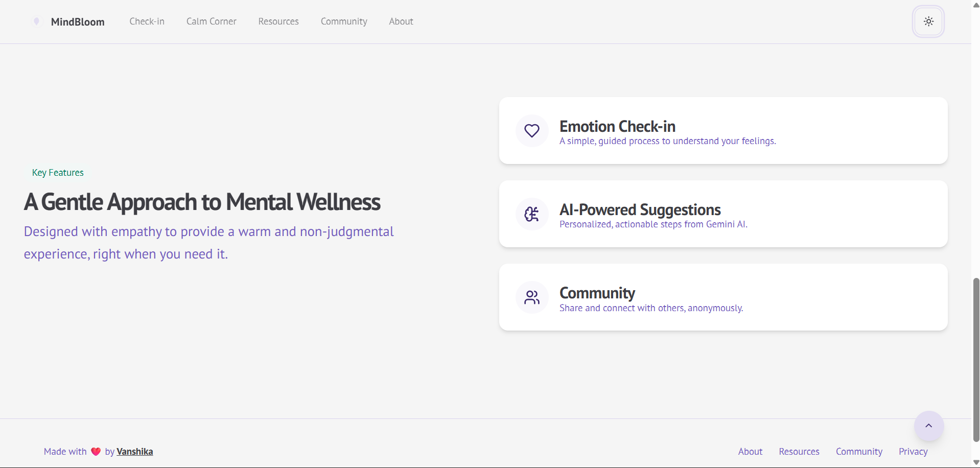Image resolution: width=980 pixels, height=468 pixels.
Task: Select Community in the top navigation
Action: pos(344,21)
